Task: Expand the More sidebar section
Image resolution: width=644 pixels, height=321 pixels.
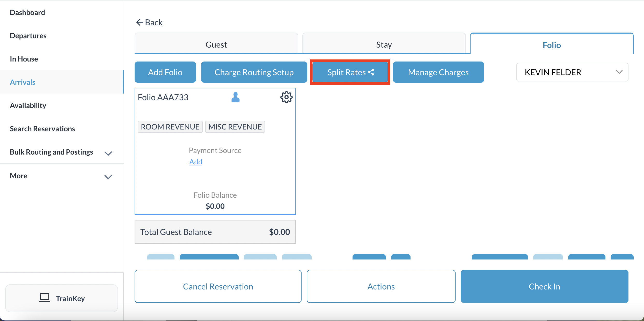Action: tap(108, 177)
